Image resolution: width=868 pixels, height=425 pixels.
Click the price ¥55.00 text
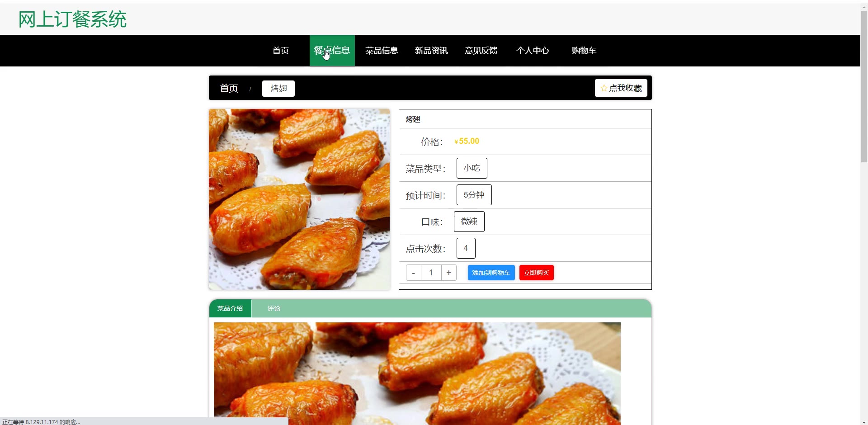pos(467,141)
